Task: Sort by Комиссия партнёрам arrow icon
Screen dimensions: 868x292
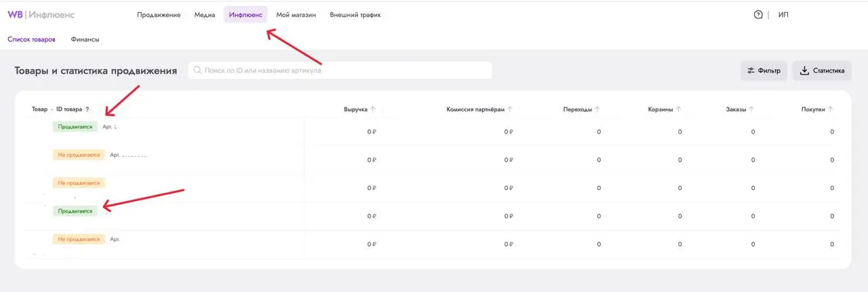Action: 510,109
